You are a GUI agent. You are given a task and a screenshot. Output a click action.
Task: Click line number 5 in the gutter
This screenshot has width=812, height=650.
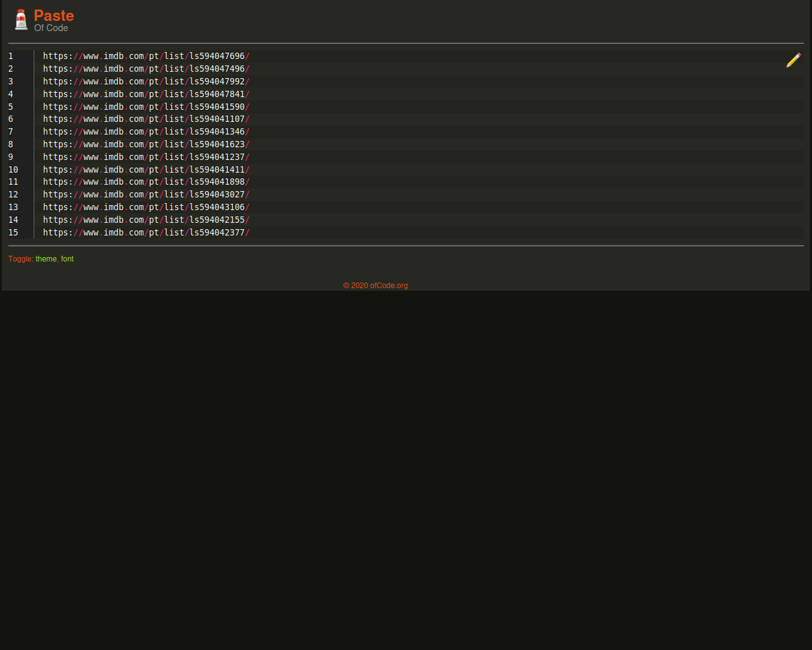[x=11, y=107]
